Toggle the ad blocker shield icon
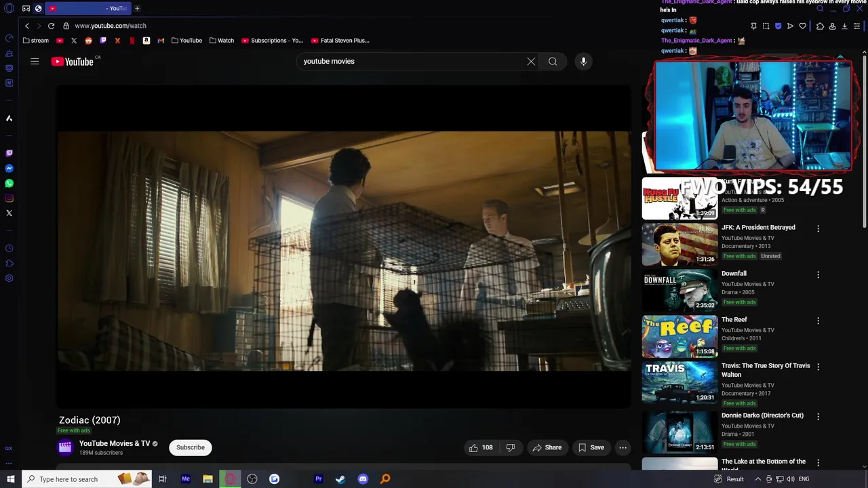 tap(778, 26)
